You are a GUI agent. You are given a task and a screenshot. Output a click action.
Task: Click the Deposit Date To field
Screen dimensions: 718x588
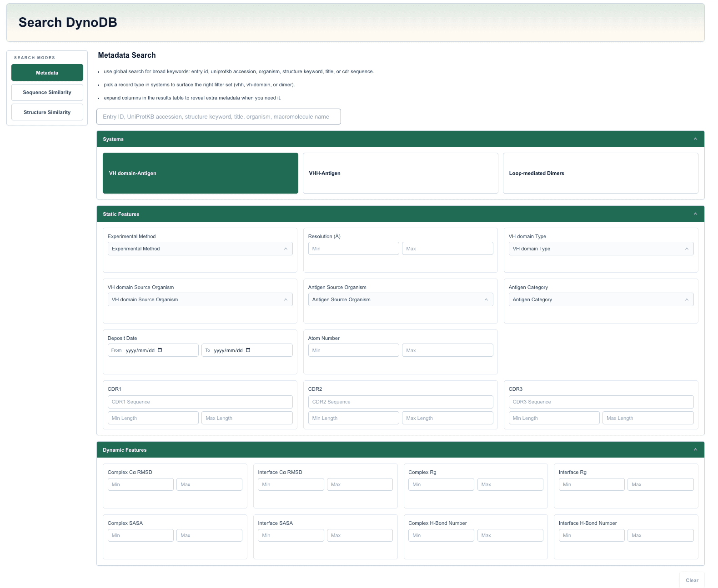click(247, 350)
